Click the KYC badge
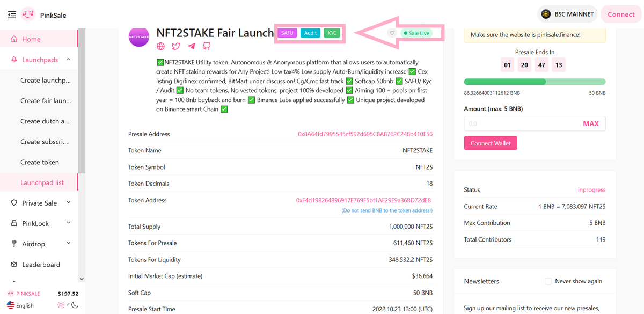Image resolution: width=644 pixels, height=314 pixels. point(332,33)
